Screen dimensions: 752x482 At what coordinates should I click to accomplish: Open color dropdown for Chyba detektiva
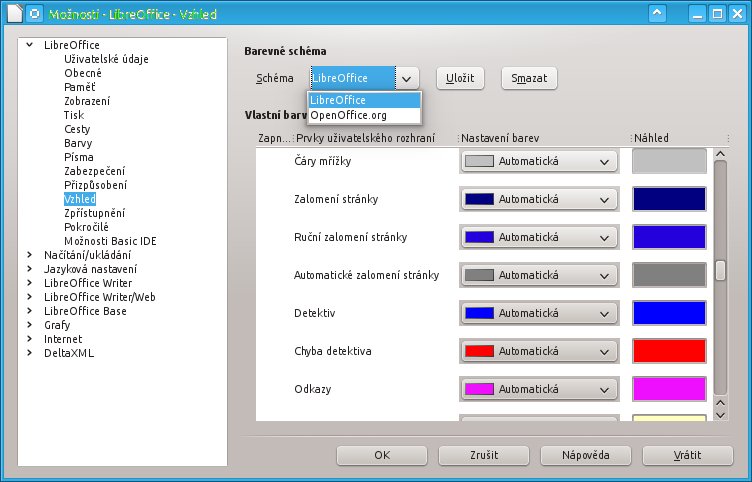539,351
